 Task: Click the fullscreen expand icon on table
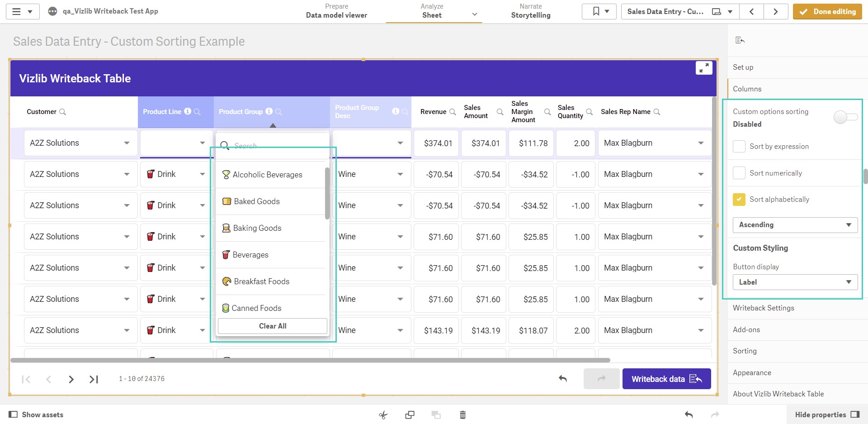click(704, 68)
